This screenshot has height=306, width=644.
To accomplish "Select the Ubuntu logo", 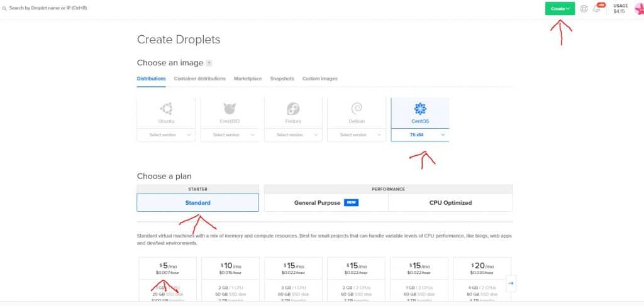I will click(166, 109).
